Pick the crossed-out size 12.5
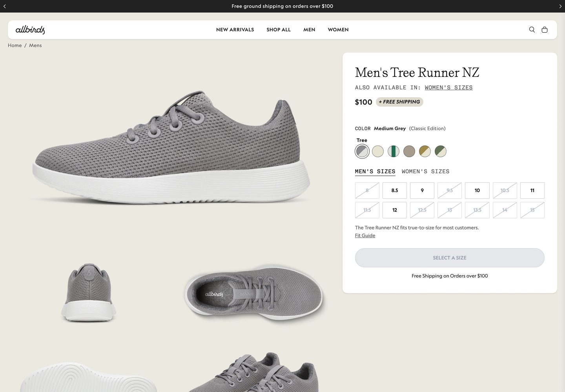This screenshot has height=392, width=565. coord(422,210)
